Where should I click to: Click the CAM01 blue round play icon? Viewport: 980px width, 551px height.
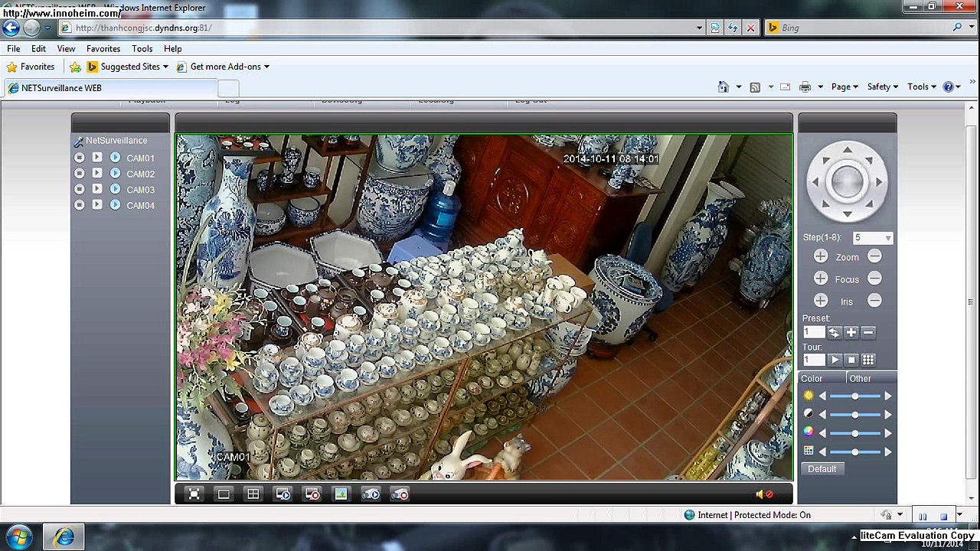(x=115, y=158)
